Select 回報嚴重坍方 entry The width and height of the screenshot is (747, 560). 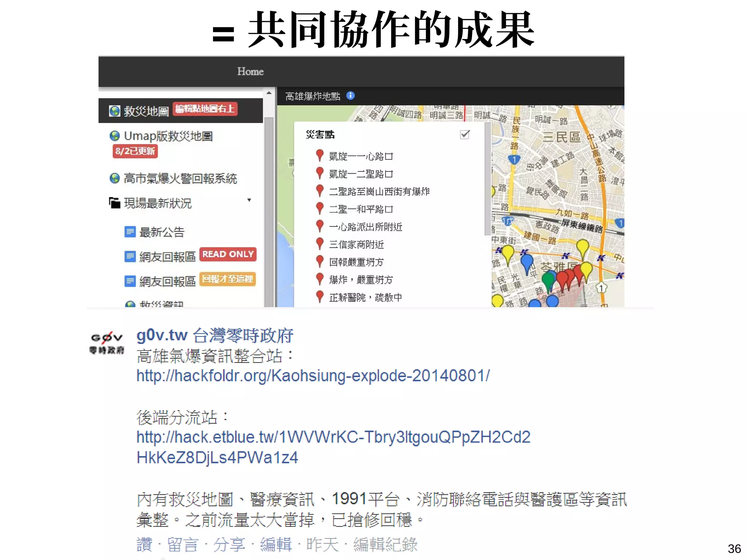click(356, 262)
